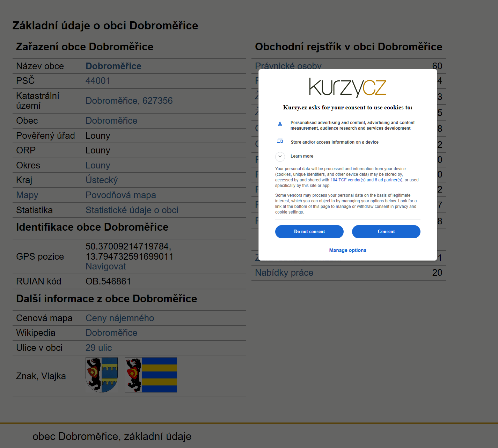This screenshot has width=498, height=448.
Task: Open Statistické údaje o obci link
Action: [x=132, y=210]
